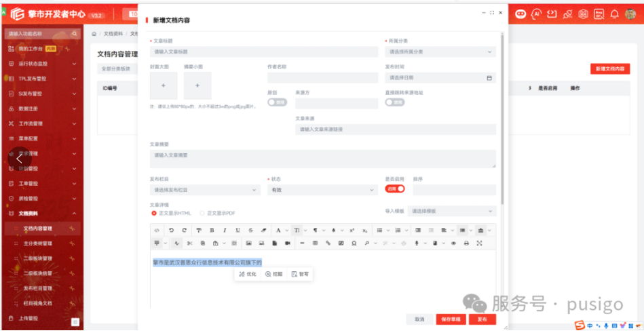The width and height of the screenshot is (644, 335).
Task: Expand the 工作流管理 sidebar menu
Action: (42, 123)
